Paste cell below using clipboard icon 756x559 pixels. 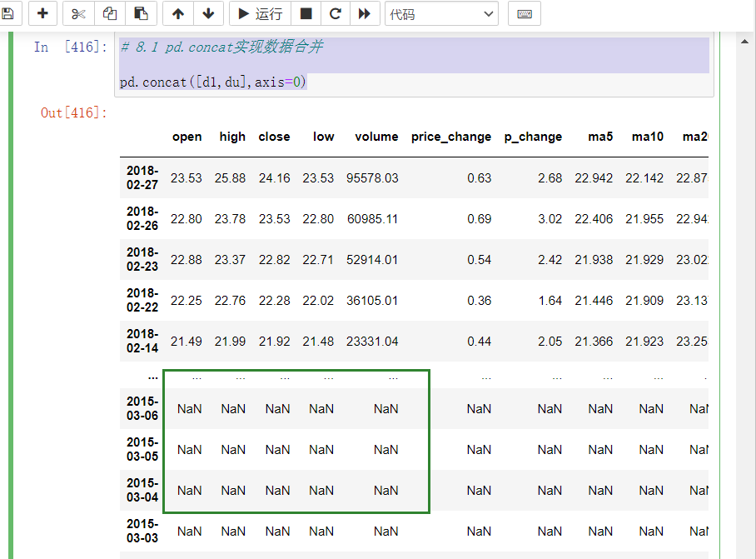point(141,13)
